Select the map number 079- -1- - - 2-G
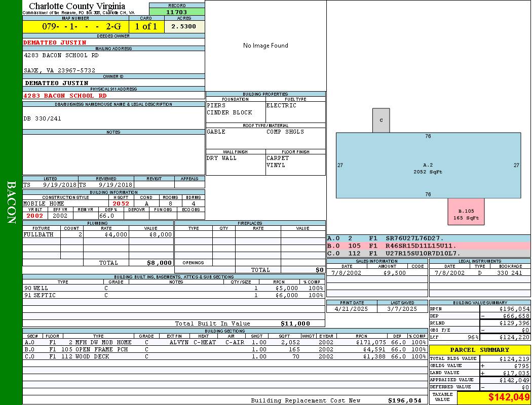 82,26
